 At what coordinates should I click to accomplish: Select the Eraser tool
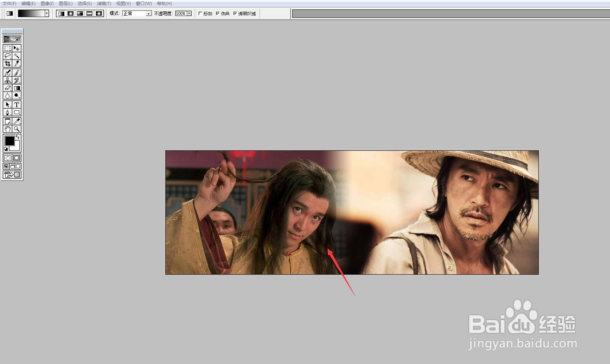coord(8,88)
